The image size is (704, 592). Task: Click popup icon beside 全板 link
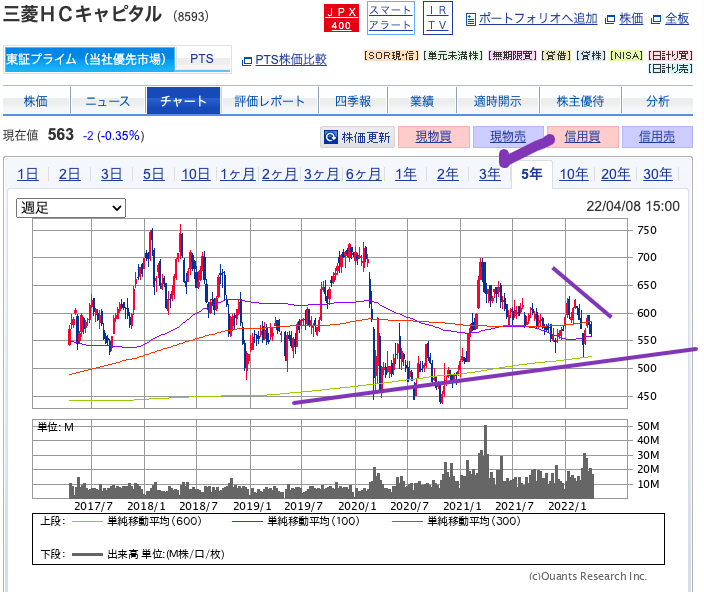656,19
